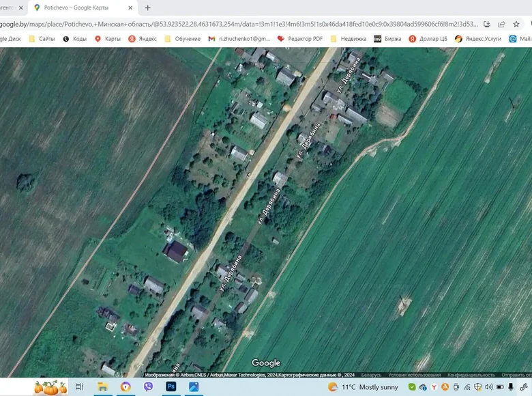Click the orange round tray icon
Image resolution: width=532 pixels, height=396 pixels.
[x=445, y=387]
